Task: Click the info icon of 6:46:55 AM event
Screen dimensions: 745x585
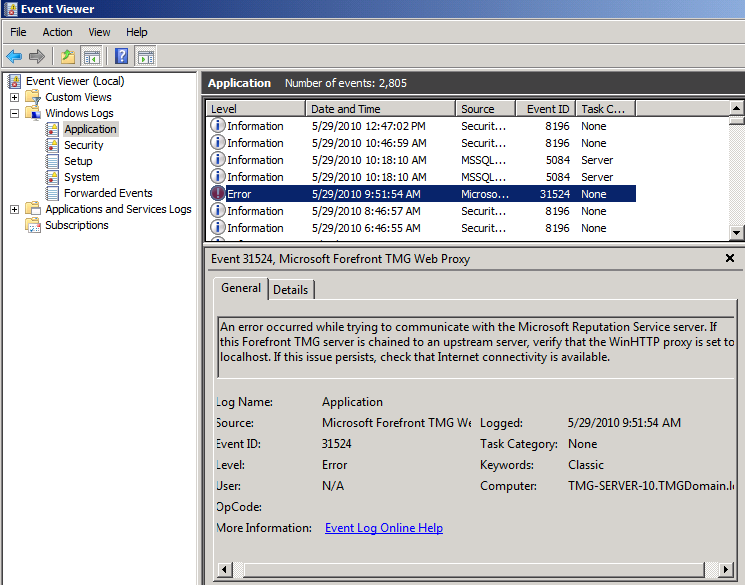Action: pyautogui.click(x=217, y=228)
